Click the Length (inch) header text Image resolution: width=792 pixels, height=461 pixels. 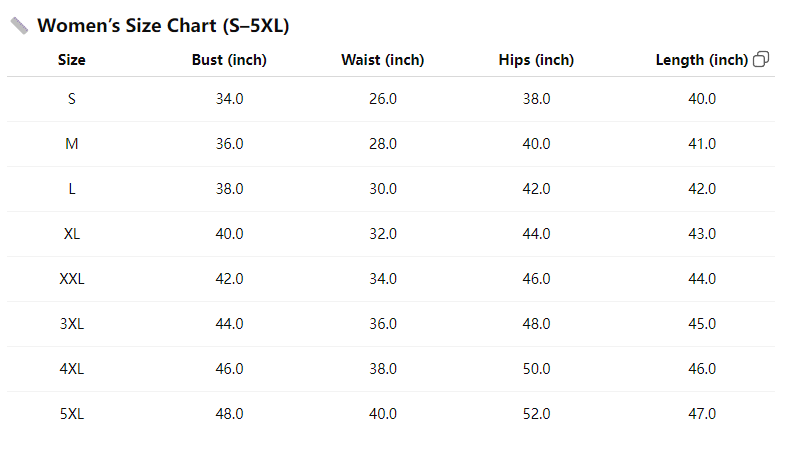click(701, 60)
